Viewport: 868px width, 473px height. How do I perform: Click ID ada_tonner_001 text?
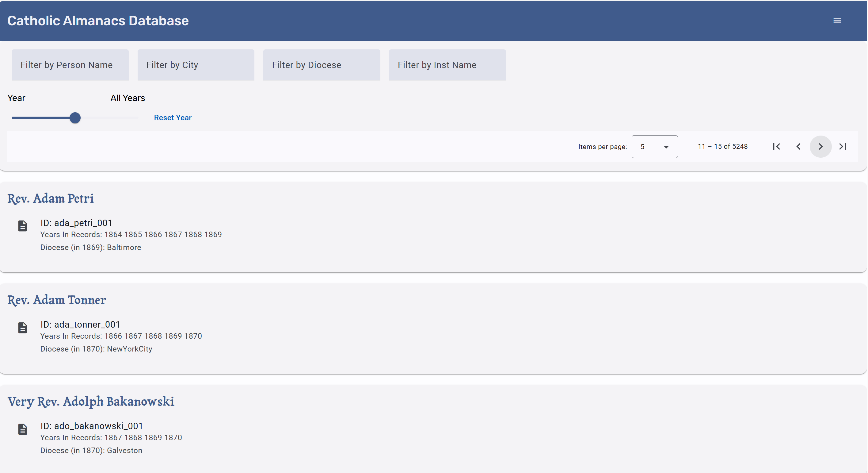coord(80,324)
